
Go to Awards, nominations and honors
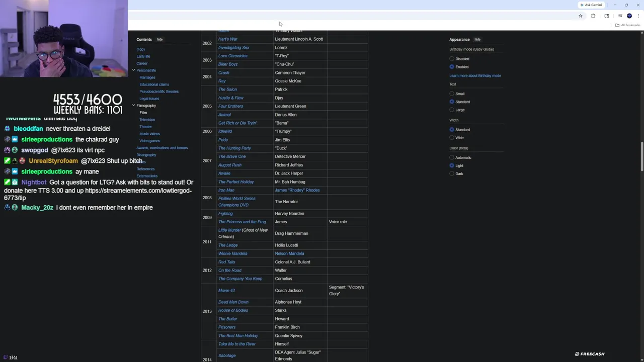[x=162, y=148]
